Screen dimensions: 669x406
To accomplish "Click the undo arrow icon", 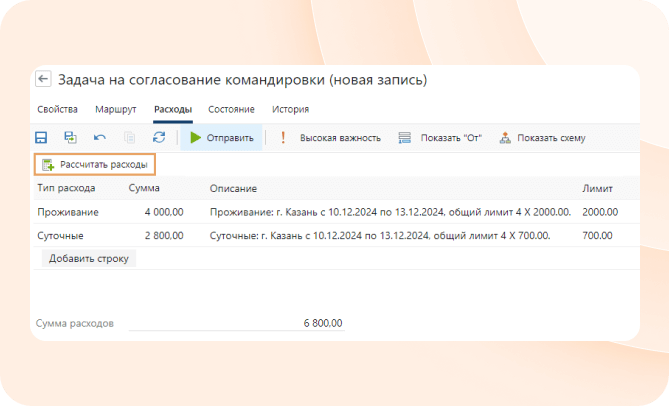I will click(99, 138).
